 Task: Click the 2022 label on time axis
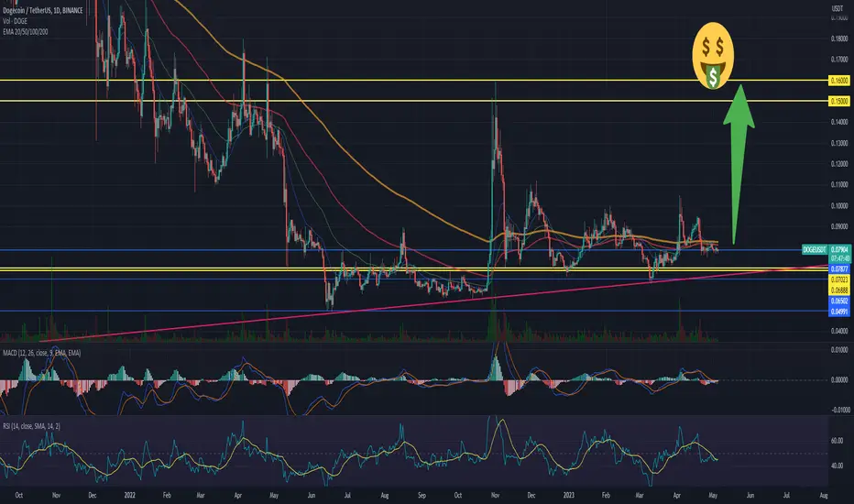(x=129, y=495)
